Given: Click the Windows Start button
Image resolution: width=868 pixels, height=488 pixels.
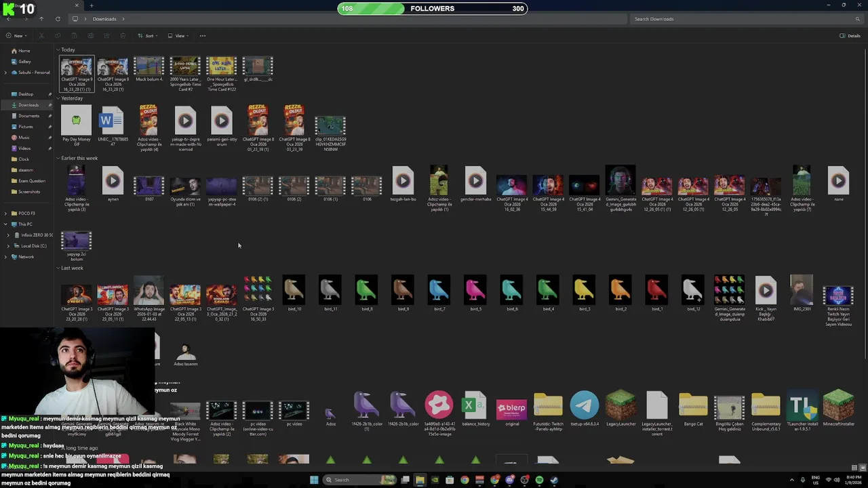Looking at the screenshot, I should click(x=313, y=480).
